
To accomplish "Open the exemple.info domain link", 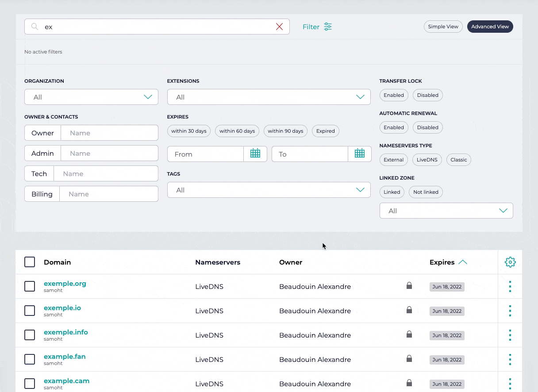I will pos(66,332).
